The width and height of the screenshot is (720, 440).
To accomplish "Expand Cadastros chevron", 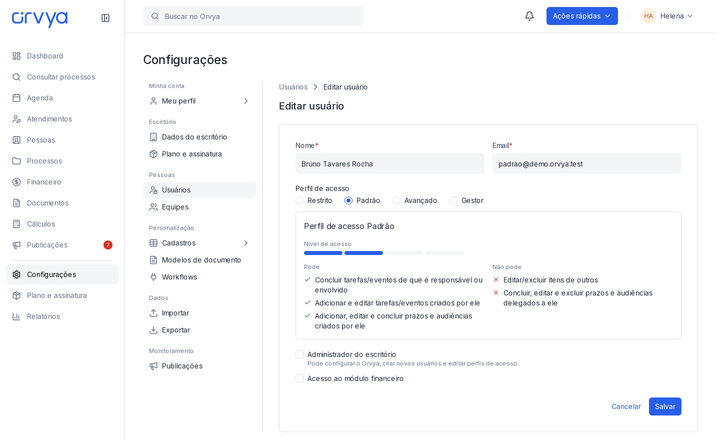I will coord(246,243).
